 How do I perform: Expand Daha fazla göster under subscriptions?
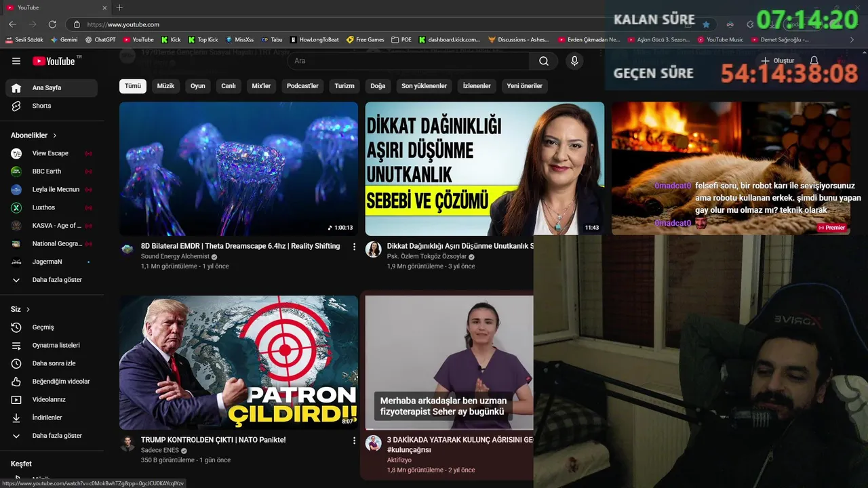pyautogui.click(x=52, y=280)
